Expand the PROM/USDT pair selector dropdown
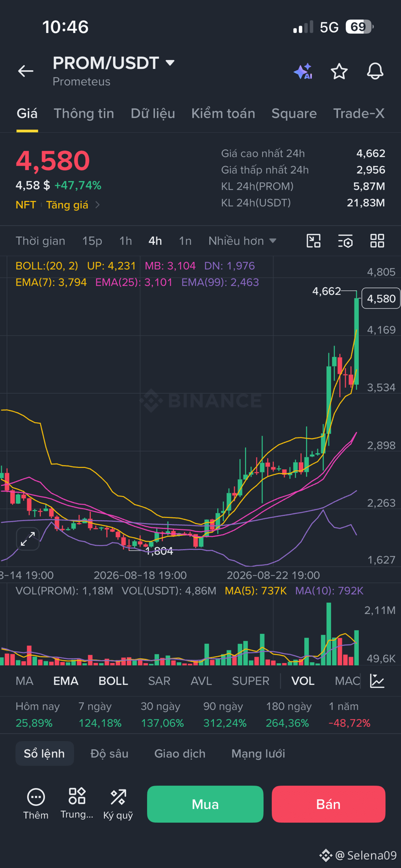The height and width of the screenshot is (868, 401). [x=170, y=63]
